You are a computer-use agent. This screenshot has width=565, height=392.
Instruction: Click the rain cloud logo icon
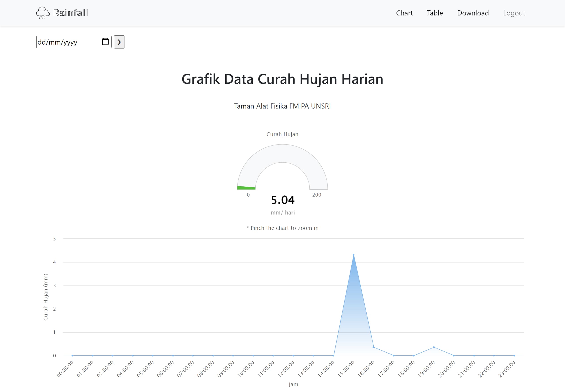click(43, 13)
